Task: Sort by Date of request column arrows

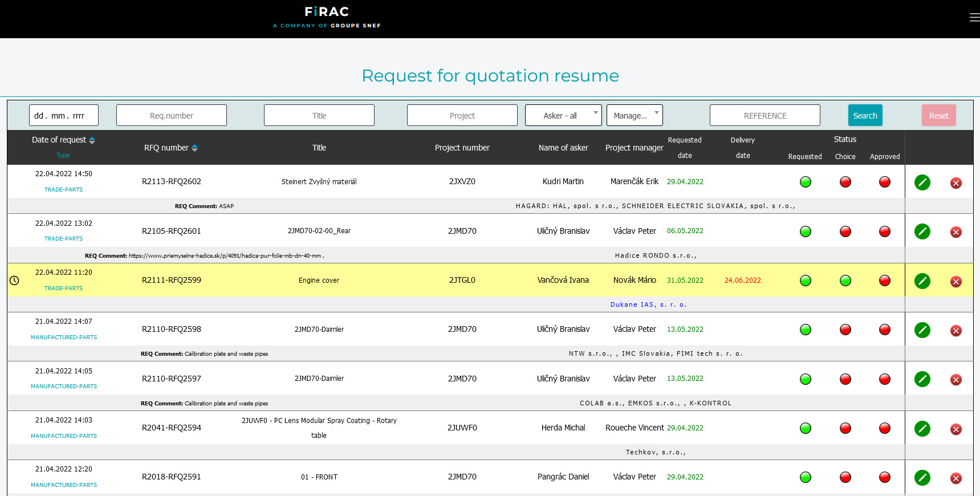Action: pyautogui.click(x=92, y=140)
